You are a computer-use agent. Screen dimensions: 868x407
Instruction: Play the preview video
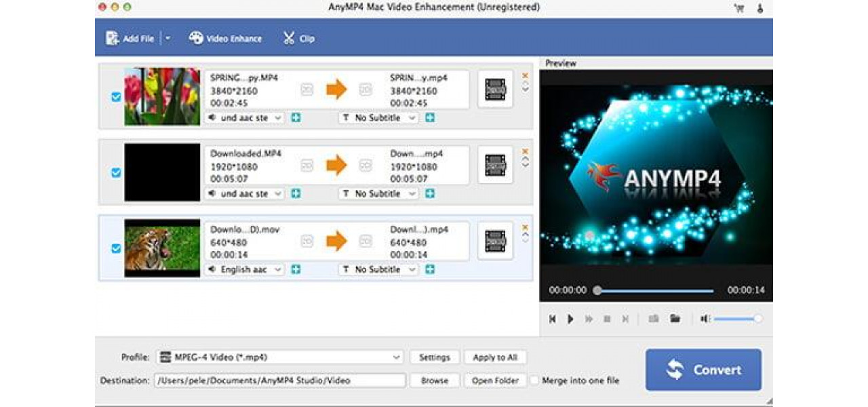pyautogui.click(x=570, y=319)
